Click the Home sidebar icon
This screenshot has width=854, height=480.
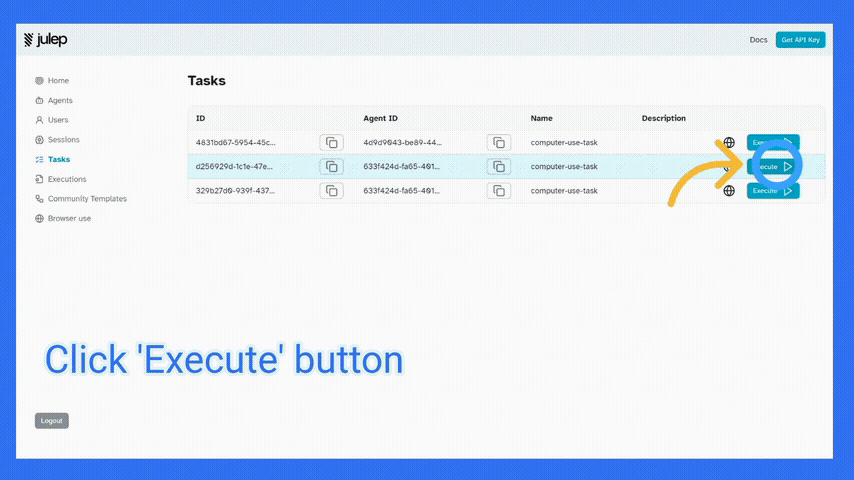pyautogui.click(x=39, y=81)
